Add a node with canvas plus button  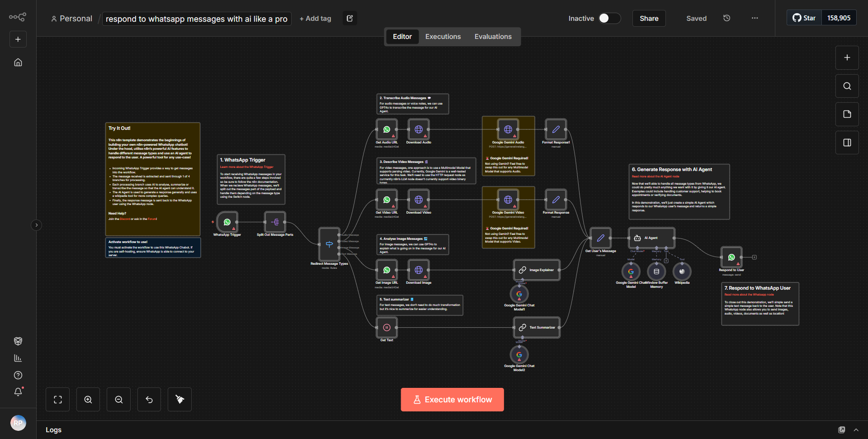point(847,57)
